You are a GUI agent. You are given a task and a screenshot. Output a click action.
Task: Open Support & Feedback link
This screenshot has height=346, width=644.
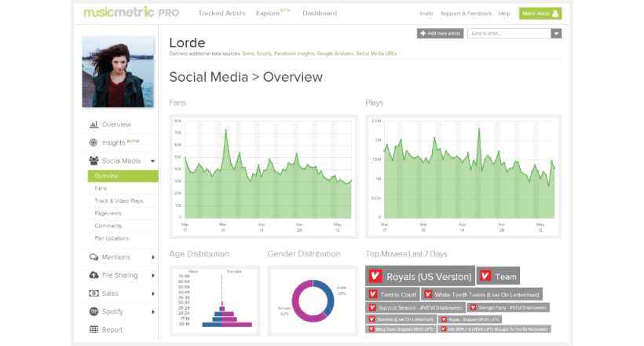(x=466, y=13)
